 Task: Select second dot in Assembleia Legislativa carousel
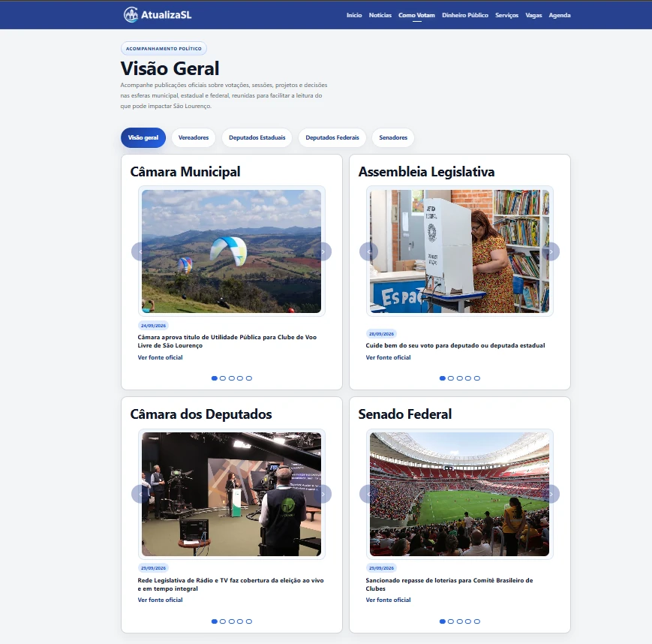(x=451, y=378)
